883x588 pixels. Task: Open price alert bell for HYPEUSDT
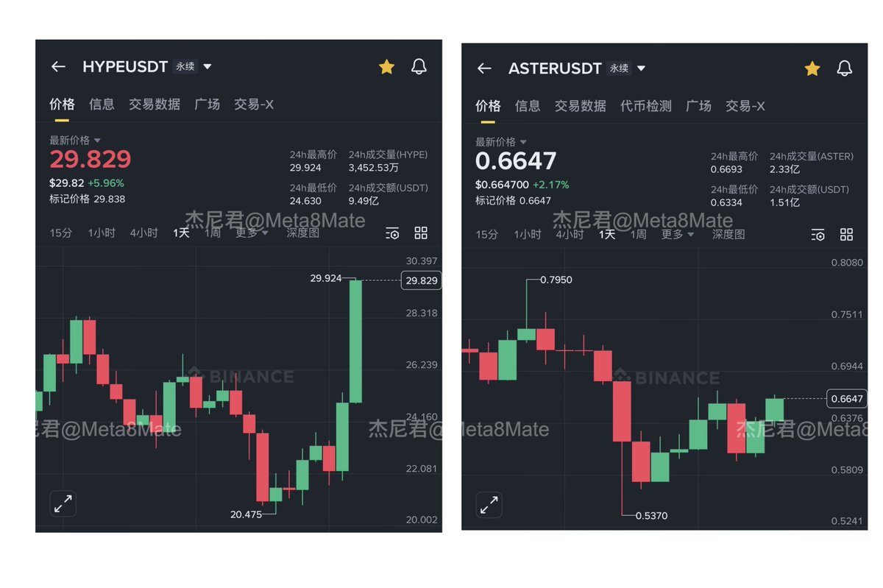click(419, 67)
